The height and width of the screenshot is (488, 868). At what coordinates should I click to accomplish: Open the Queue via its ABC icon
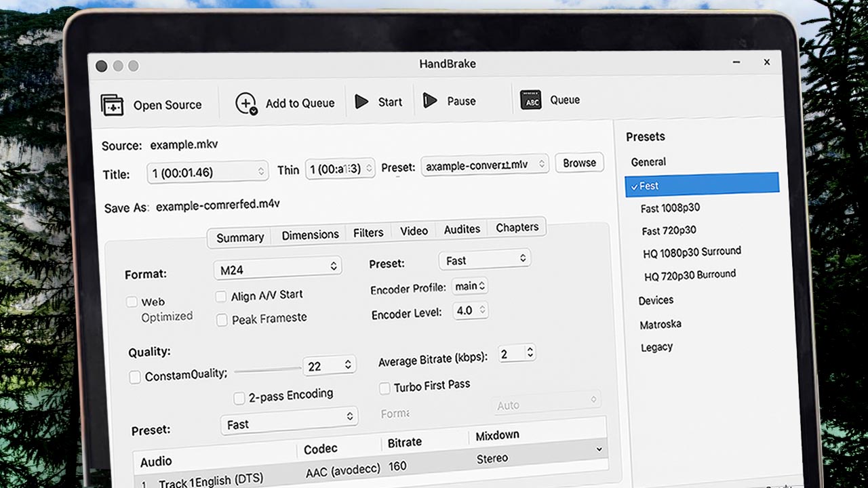click(x=530, y=100)
